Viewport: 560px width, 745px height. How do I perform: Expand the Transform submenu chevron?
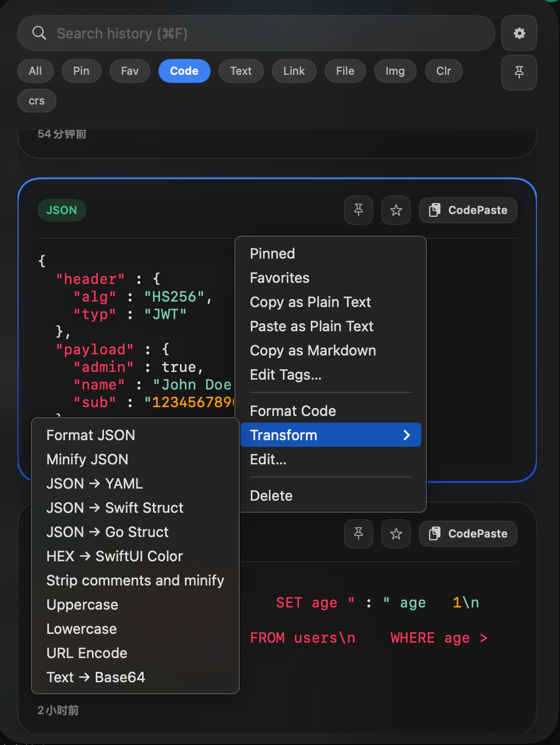pos(407,435)
